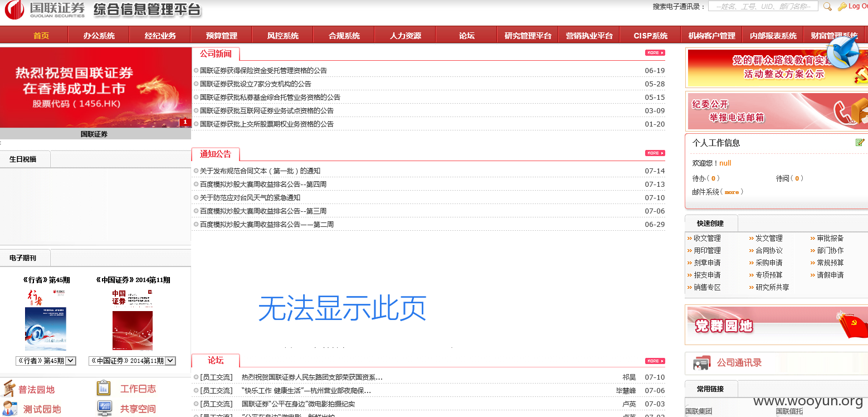Click MORE button in 通知公告 section
The image size is (868, 417).
pyautogui.click(x=655, y=153)
